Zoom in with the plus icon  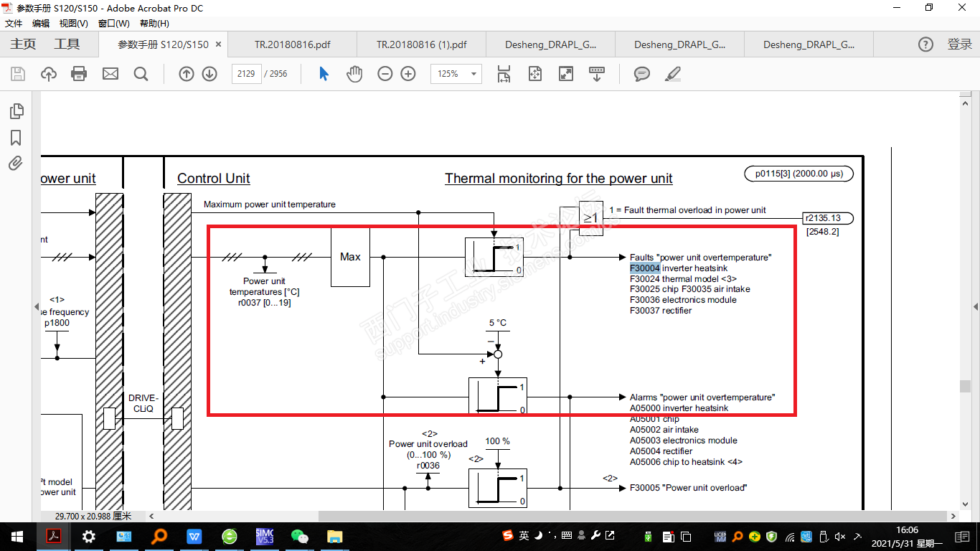[x=408, y=73]
